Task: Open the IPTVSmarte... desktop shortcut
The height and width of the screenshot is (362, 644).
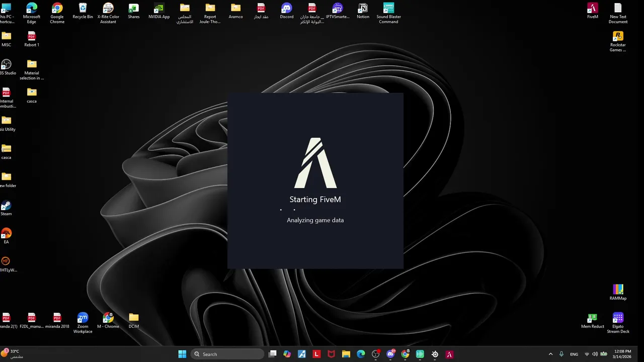Action: [x=338, y=11]
